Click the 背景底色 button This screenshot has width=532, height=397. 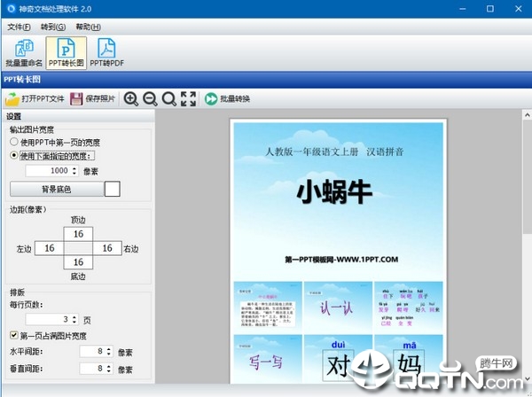click(x=57, y=189)
